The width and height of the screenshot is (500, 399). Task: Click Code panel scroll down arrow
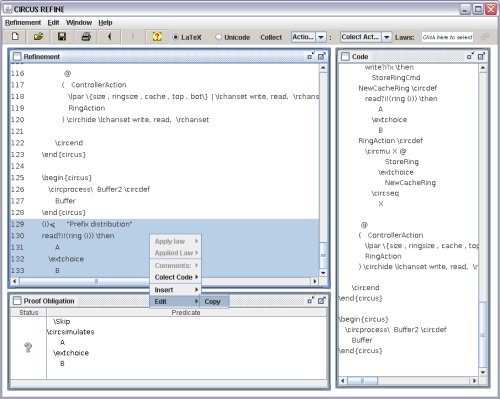483,372
